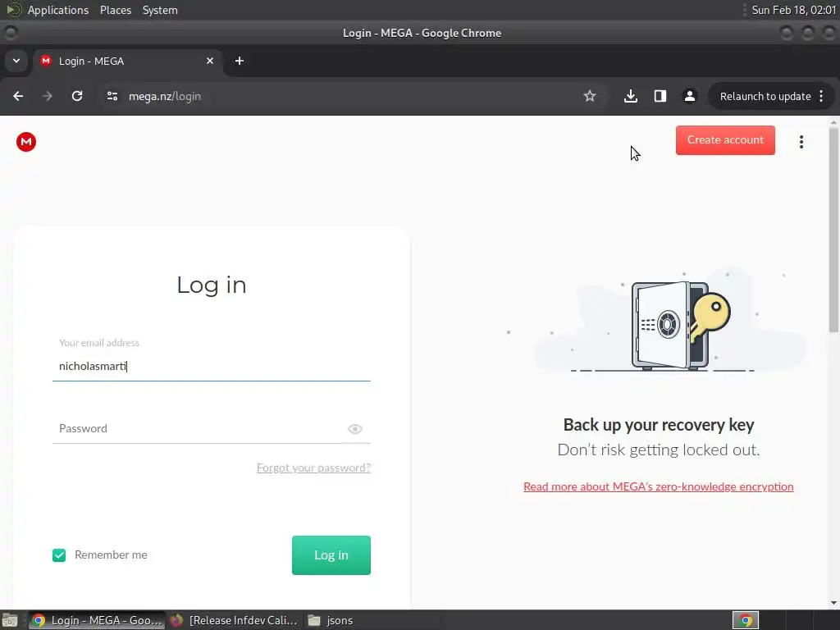Click the browser forward arrow
Image resolution: width=840 pixels, height=630 pixels.
(x=48, y=96)
